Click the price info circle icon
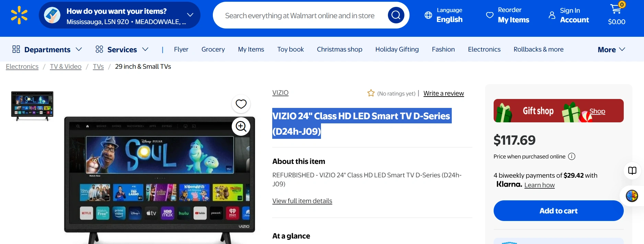 coord(572,156)
